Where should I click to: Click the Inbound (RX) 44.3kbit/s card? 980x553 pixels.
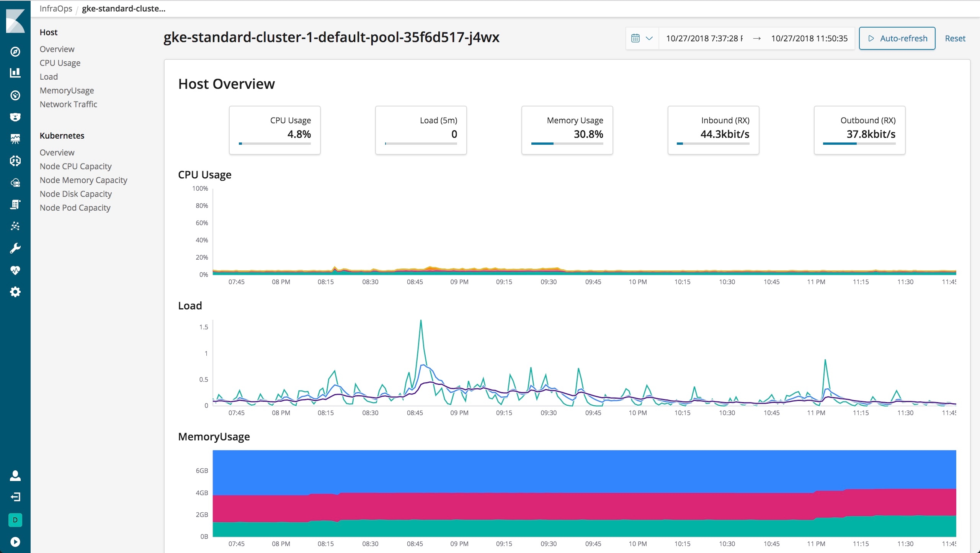714,130
